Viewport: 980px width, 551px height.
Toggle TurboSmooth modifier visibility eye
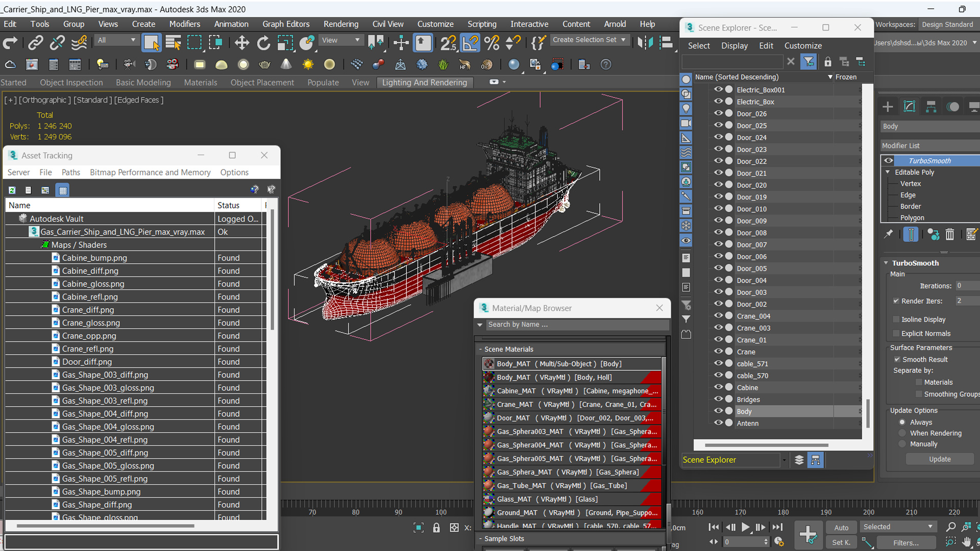tap(889, 160)
